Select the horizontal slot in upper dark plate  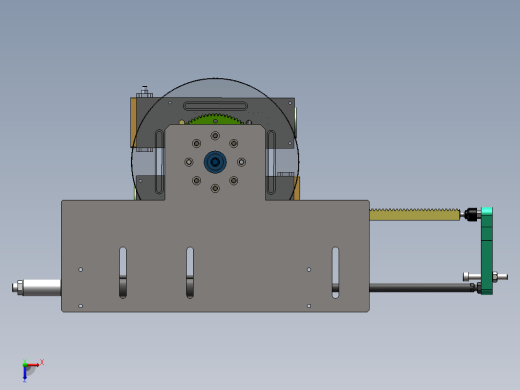215,106
